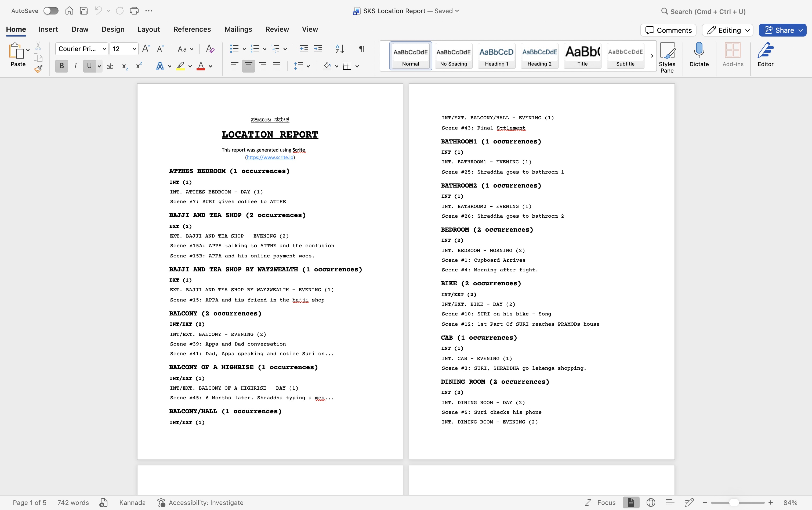Viewport: 812px width, 510px height.
Task: Open the scrite.io hyperlink in document
Action: (270, 157)
